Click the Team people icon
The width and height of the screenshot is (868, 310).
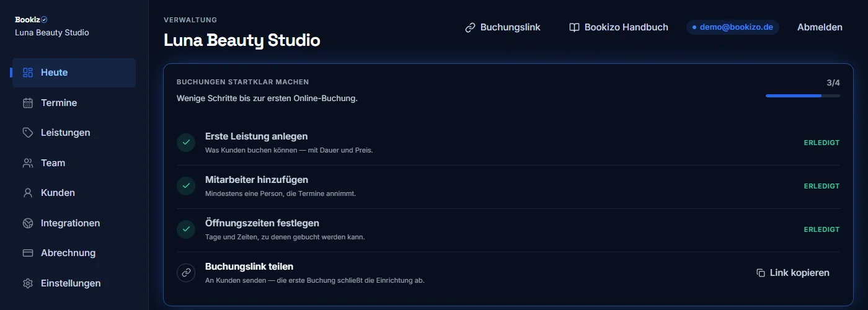28,163
